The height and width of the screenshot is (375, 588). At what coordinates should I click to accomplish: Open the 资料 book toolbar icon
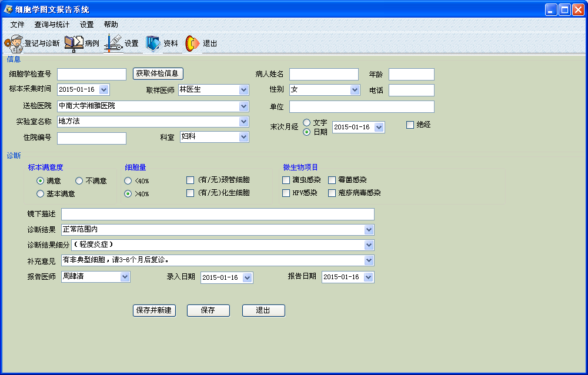click(153, 43)
